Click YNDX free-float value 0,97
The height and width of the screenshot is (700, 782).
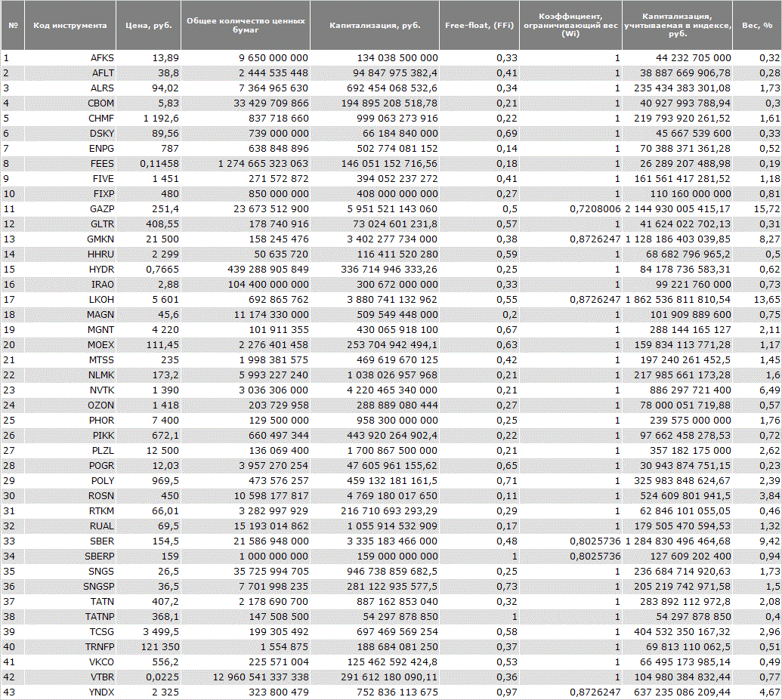pyautogui.click(x=507, y=692)
